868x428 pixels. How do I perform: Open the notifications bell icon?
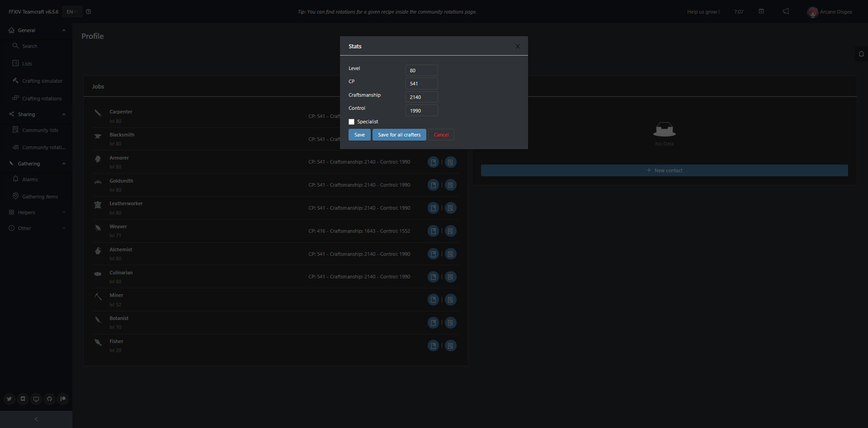pos(861,54)
